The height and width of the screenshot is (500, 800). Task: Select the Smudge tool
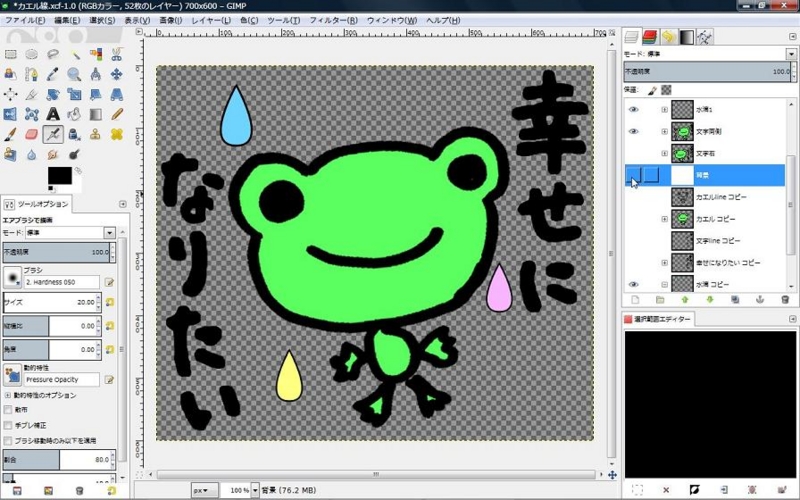tap(53, 154)
